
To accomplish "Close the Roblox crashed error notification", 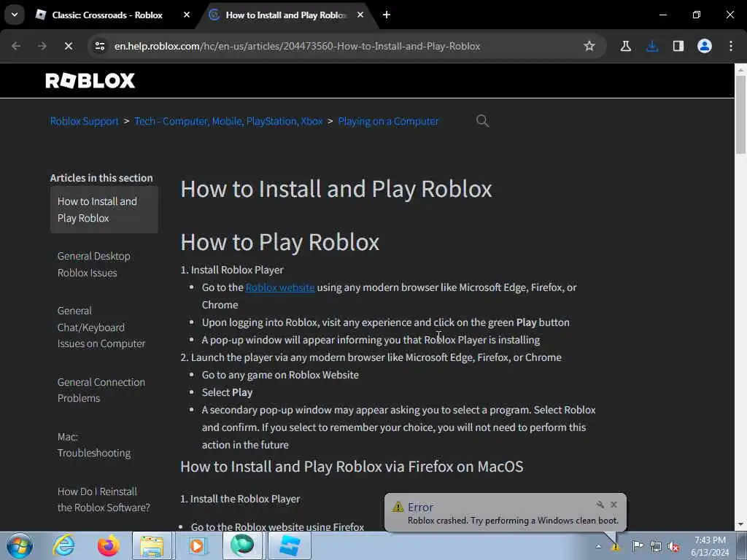I will click(x=614, y=505).
